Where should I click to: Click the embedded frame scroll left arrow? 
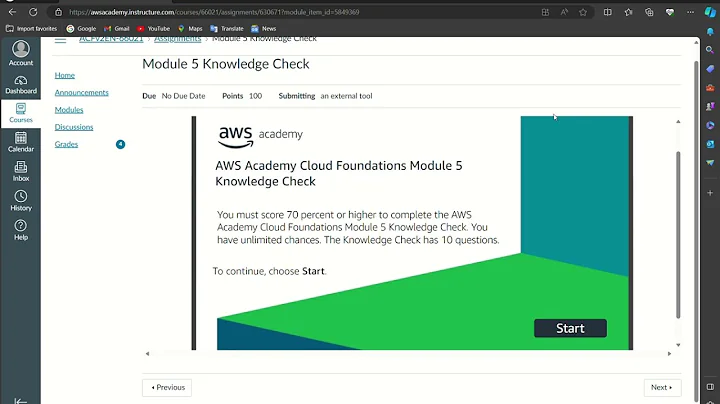[147, 354]
